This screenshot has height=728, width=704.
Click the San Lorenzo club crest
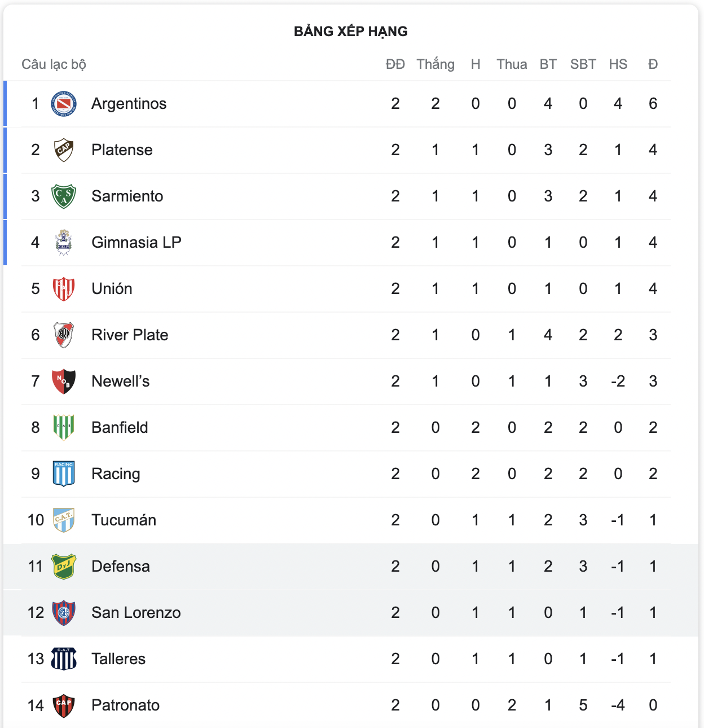pos(64,613)
